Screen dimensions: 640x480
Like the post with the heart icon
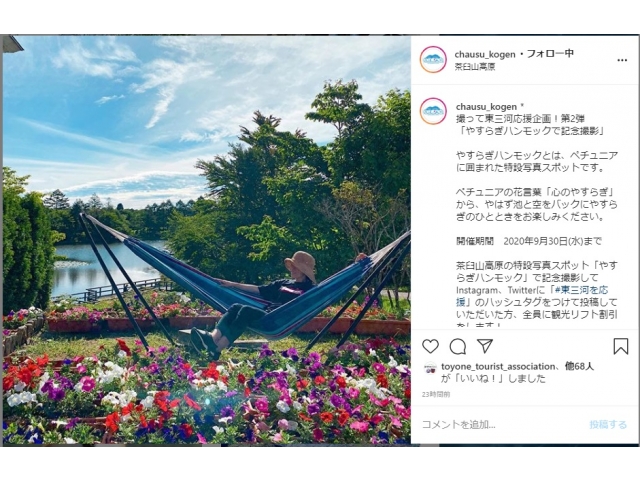(430, 347)
